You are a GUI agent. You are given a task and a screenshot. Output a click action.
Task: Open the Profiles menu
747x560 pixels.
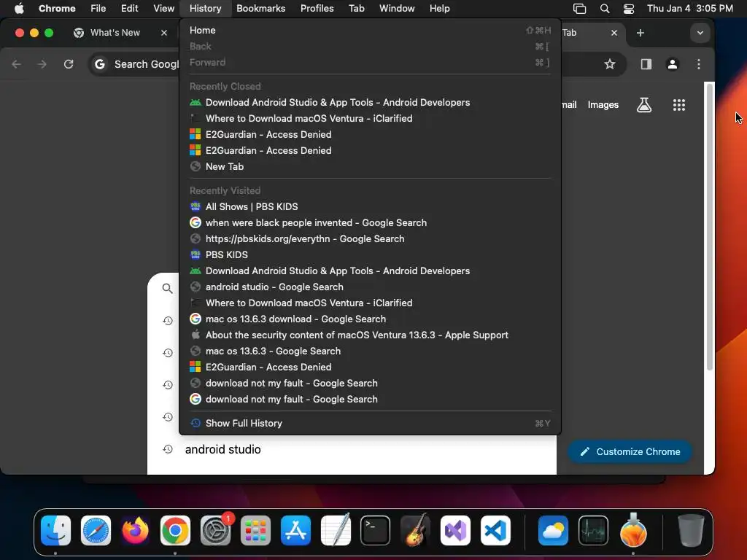[x=317, y=8]
